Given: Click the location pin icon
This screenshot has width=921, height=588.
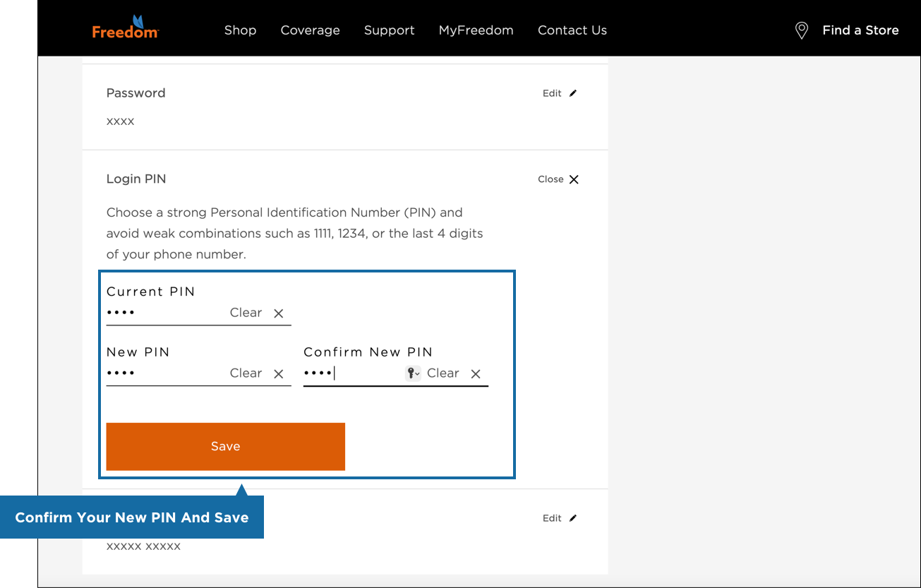Looking at the screenshot, I should 802,30.
